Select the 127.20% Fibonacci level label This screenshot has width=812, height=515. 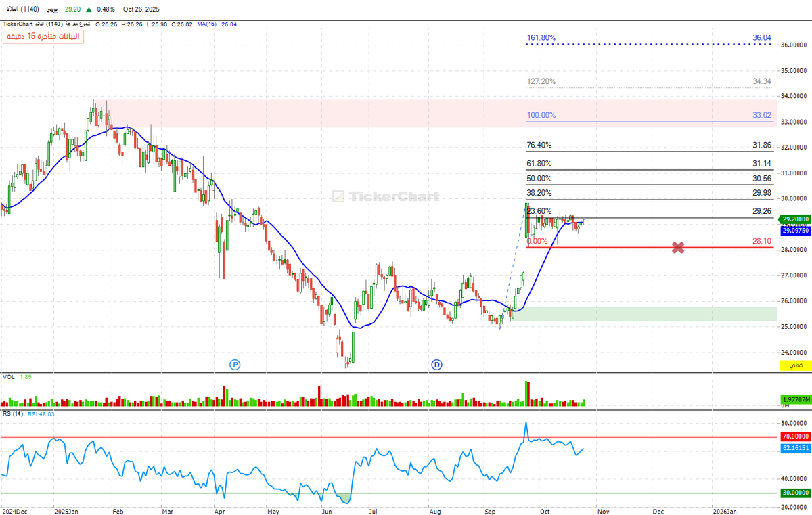pyautogui.click(x=541, y=81)
